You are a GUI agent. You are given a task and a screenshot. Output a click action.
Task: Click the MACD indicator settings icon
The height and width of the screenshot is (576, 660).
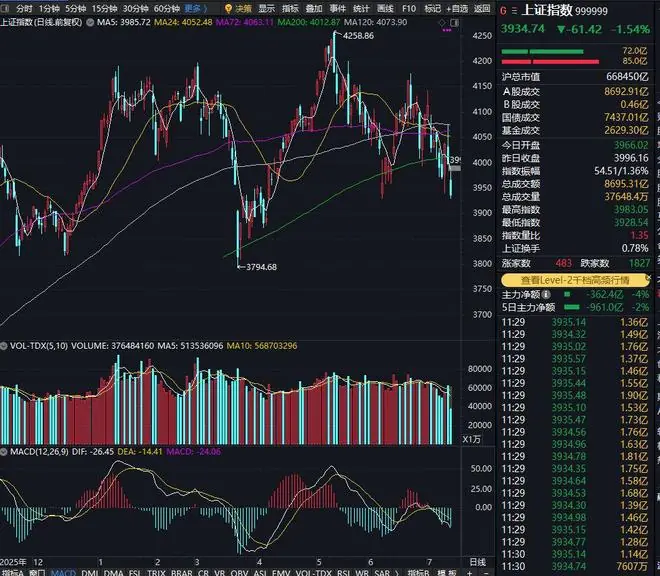tap(4, 452)
